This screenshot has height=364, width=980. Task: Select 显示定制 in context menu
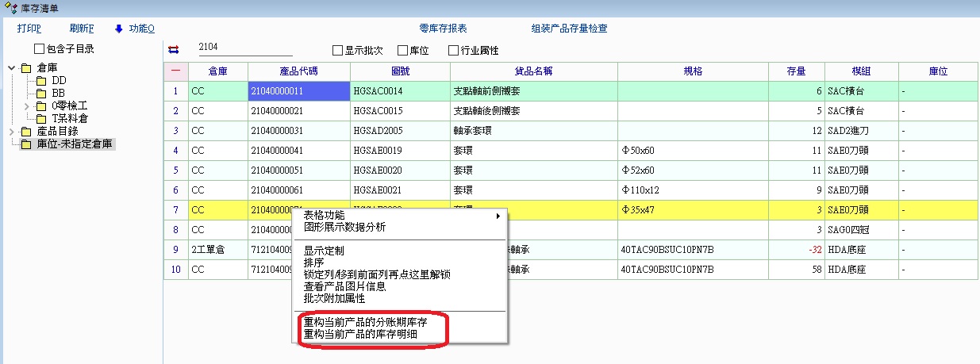[x=324, y=251]
